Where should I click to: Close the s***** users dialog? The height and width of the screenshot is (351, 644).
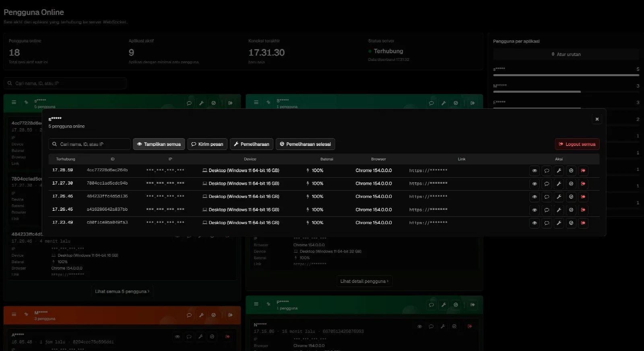pyautogui.click(x=597, y=119)
